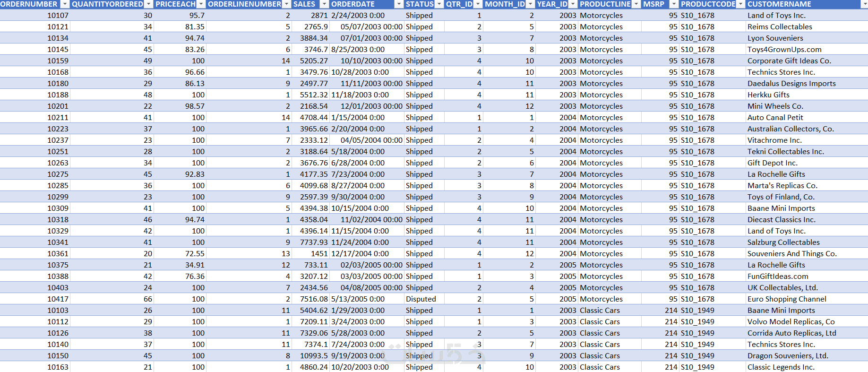This screenshot has width=868, height=372.
Task: Select order number cell 10263
Action: 35,163
